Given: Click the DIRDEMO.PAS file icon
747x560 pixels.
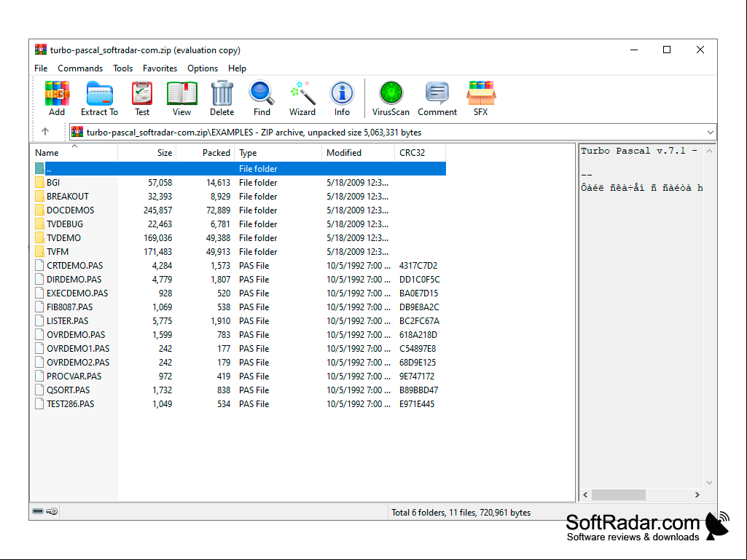Looking at the screenshot, I should (x=39, y=279).
